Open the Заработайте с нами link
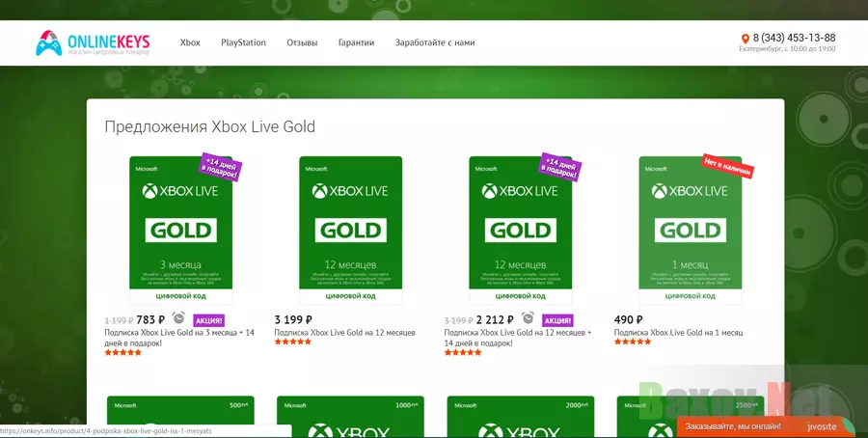 pyautogui.click(x=435, y=42)
